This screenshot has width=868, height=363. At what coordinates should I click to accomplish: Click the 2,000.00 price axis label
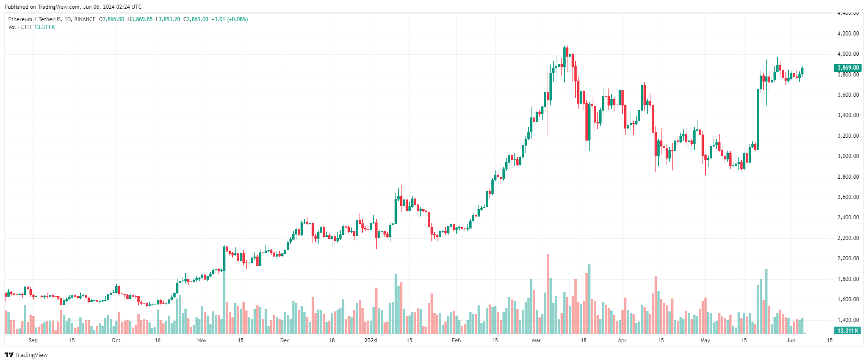pos(848,258)
